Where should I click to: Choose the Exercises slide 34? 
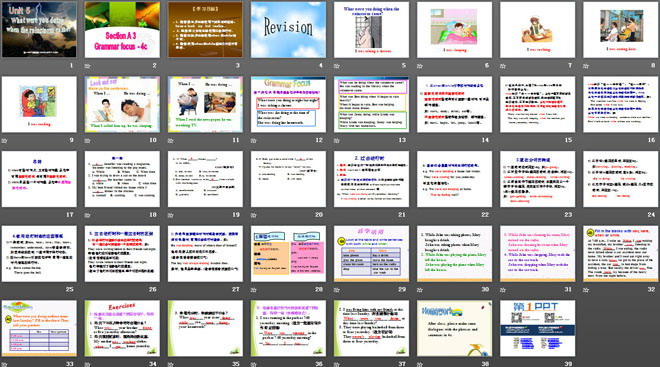pyautogui.click(x=122, y=328)
